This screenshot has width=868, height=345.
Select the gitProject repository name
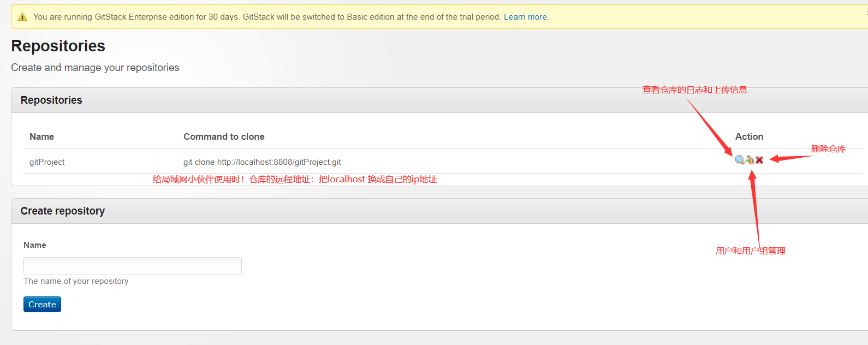pos(47,162)
